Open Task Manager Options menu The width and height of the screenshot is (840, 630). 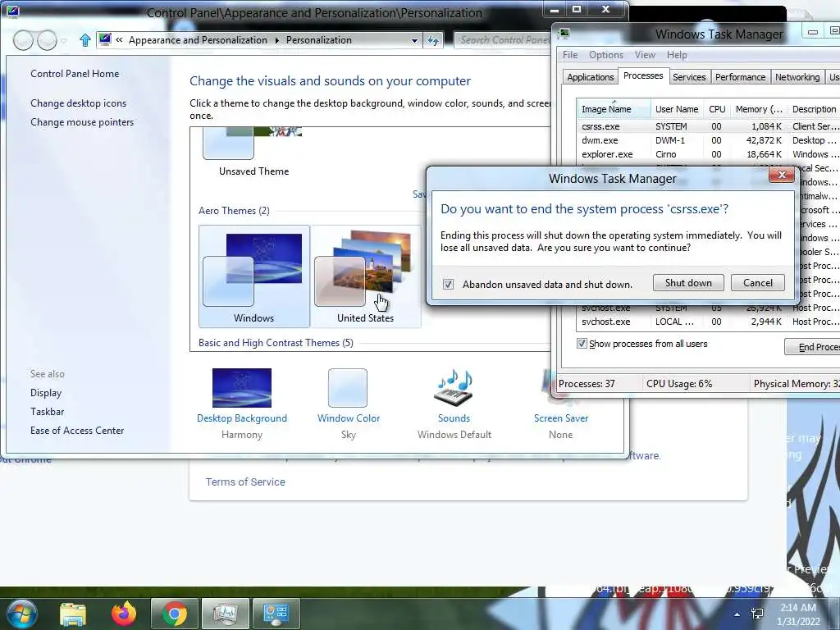pyautogui.click(x=606, y=55)
